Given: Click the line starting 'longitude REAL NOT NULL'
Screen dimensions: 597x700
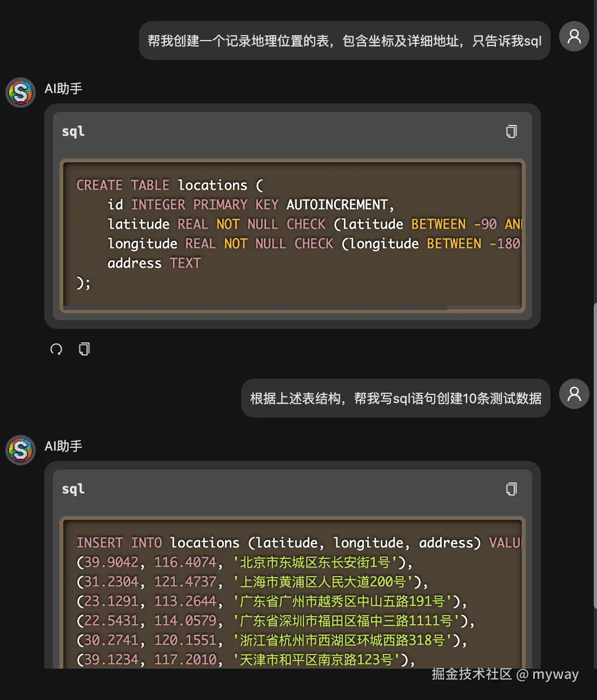Looking at the screenshot, I should (x=314, y=243).
